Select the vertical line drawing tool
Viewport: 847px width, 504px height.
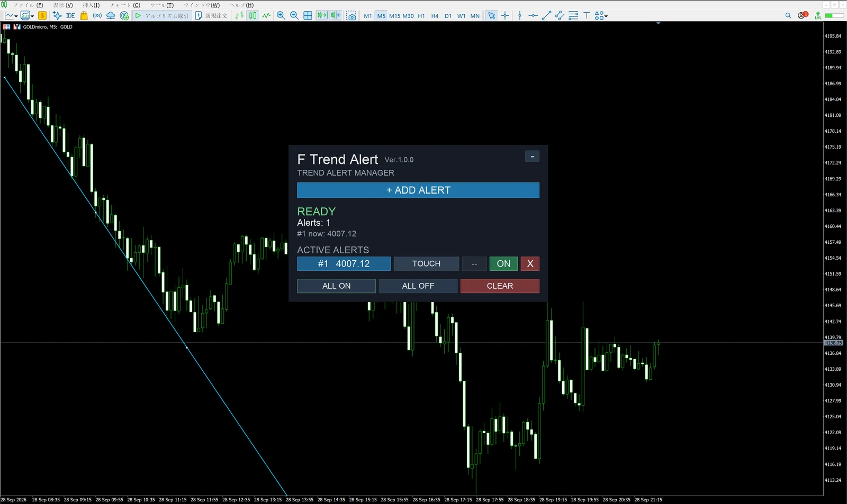click(520, 16)
